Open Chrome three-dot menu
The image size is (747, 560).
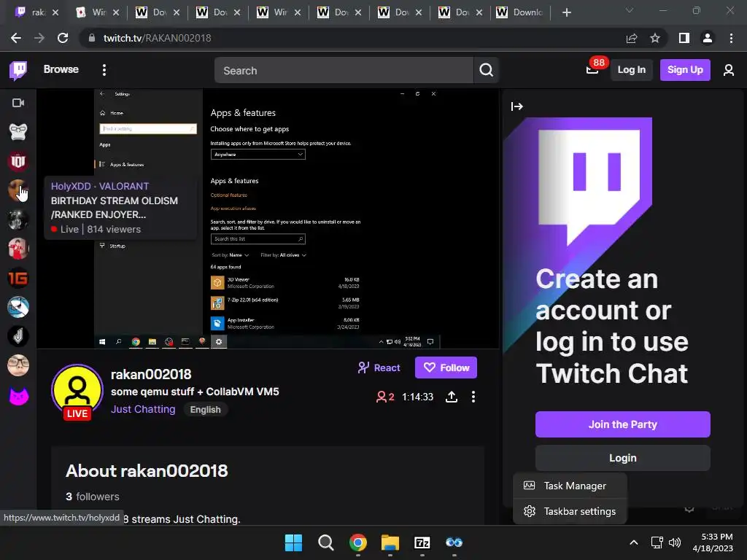tap(731, 38)
